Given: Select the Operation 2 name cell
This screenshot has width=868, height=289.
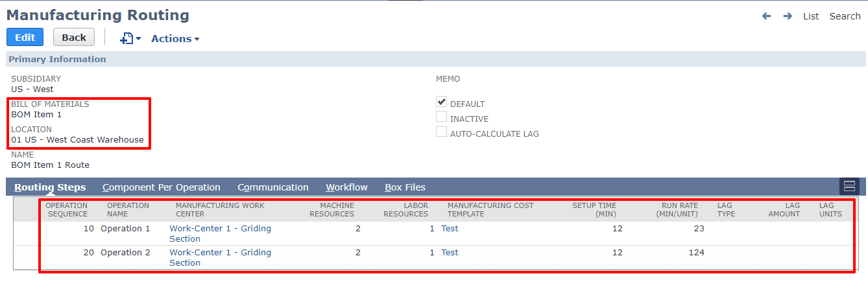Looking at the screenshot, I should click(x=125, y=252).
